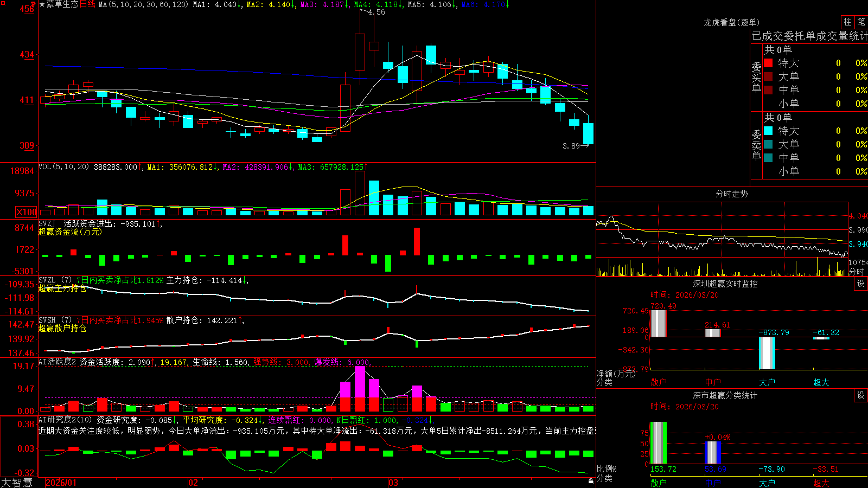Click the red 特大 buy-order color swatch
This screenshot has height=488, width=868.
pyautogui.click(x=768, y=63)
